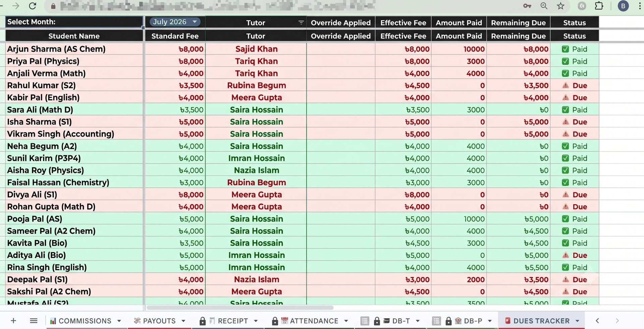The width and height of the screenshot is (644, 329).
Task: Select 'Nazia Islam' in Aisha Roy's row
Action: pyautogui.click(x=256, y=170)
